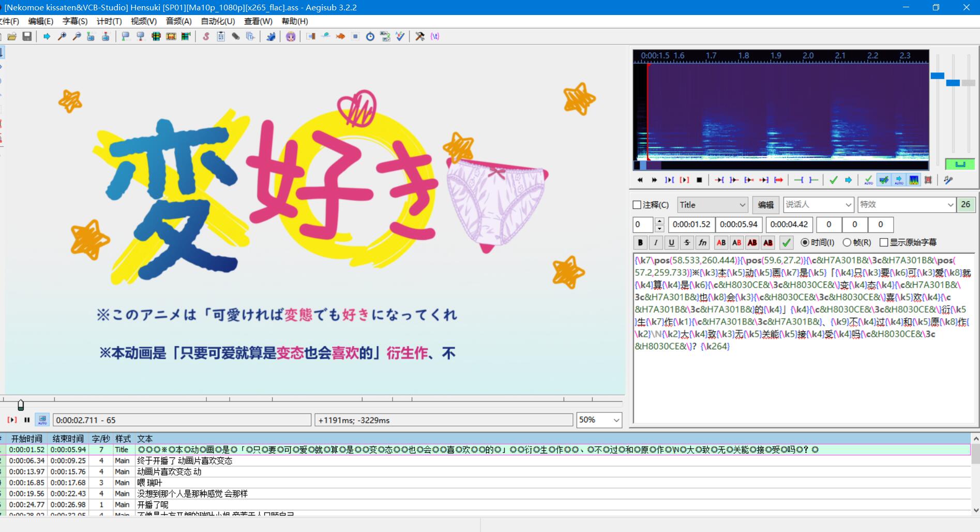Screen dimensions: 980x532
Task: Open the 字幕(S) menu
Action: [x=75, y=21]
